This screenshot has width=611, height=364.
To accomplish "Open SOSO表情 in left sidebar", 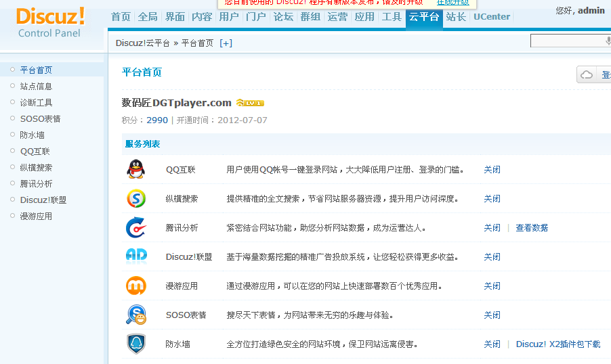I will click(40, 118).
